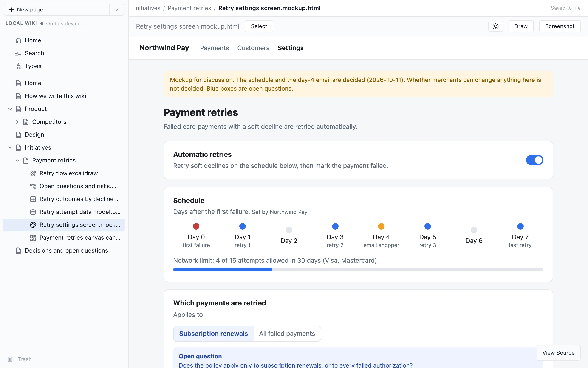Click the Search magnifier icon

18,53
